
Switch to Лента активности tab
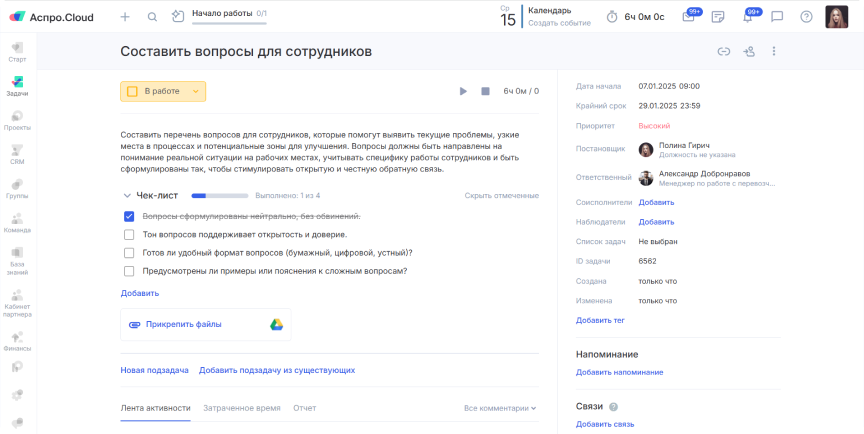coord(155,408)
